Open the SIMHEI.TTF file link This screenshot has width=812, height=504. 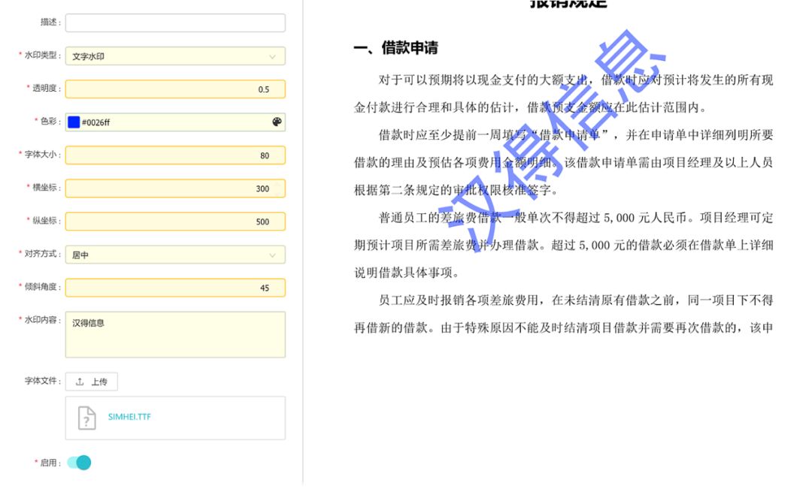tap(129, 417)
